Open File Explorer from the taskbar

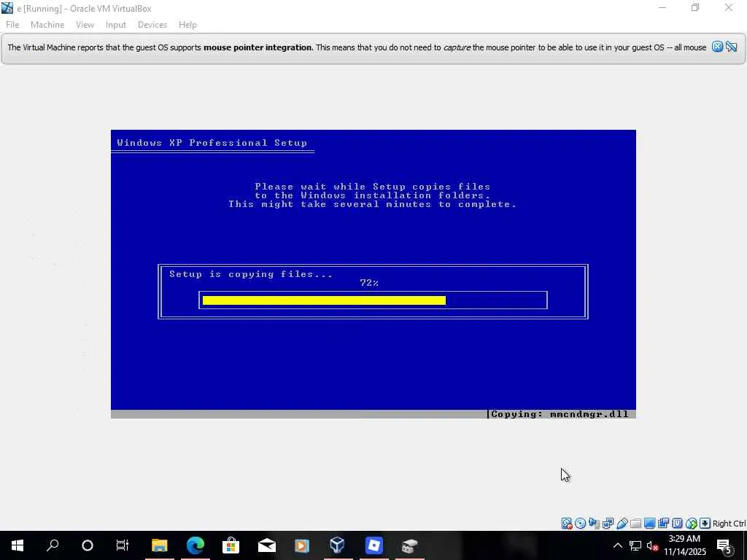tap(160, 545)
